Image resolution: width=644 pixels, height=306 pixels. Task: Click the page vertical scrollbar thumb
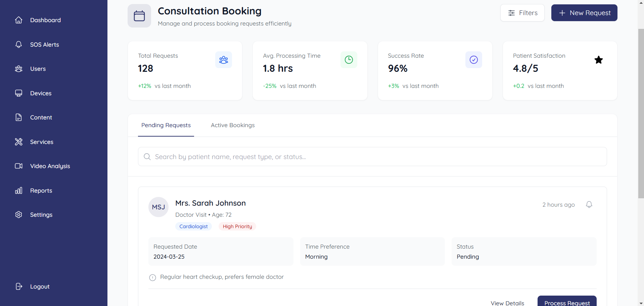tap(641, 113)
